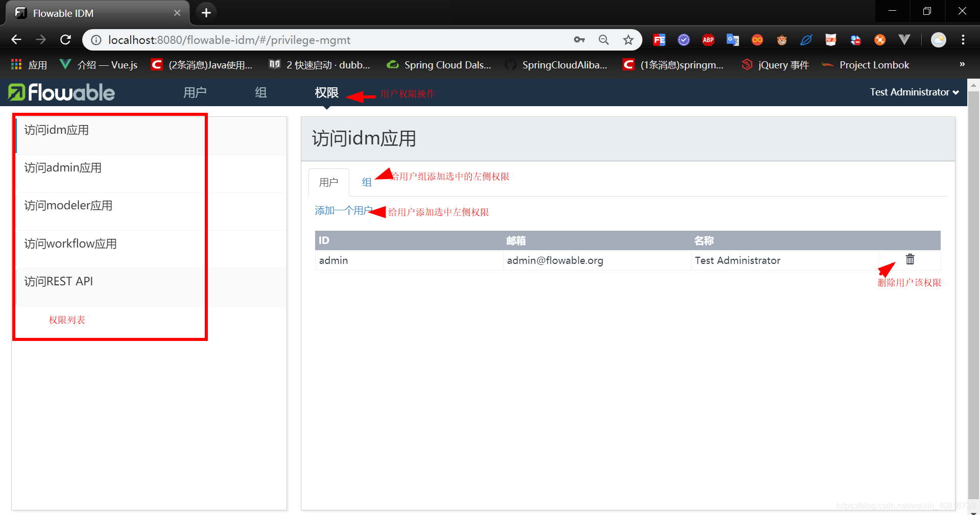This screenshot has height=515, width=980.
Task: Open the Vue devtools extension icon
Action: click(x=904, y=40)
